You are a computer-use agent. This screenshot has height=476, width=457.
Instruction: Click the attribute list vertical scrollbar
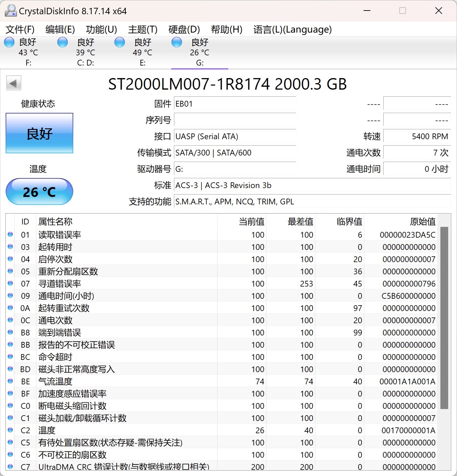click(x=444, y=317)
